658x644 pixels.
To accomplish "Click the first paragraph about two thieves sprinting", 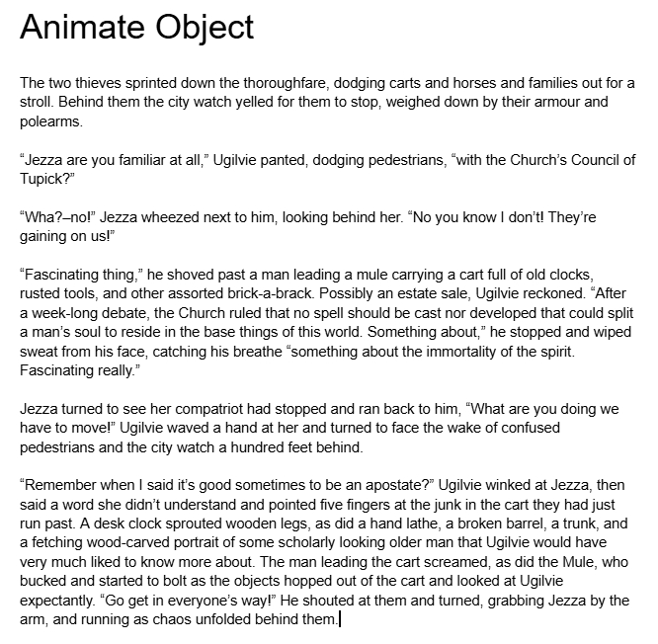I will pyautogui.click(x=326, y=101).
